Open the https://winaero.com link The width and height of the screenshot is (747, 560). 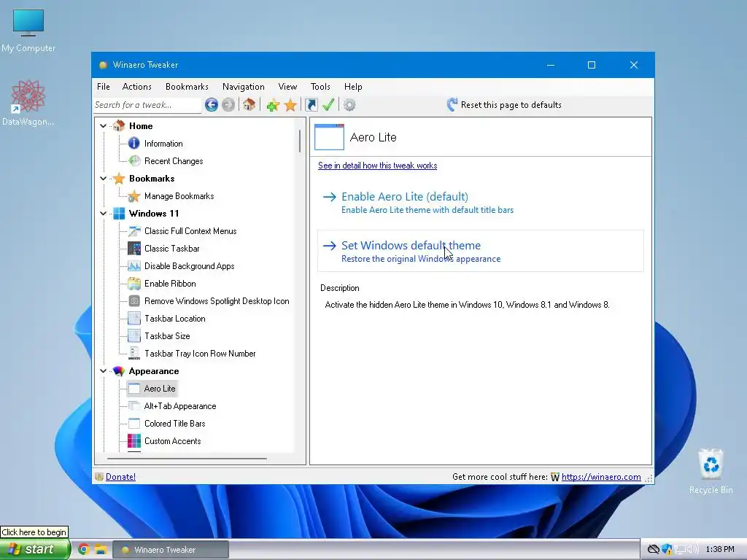pos(601,477)
